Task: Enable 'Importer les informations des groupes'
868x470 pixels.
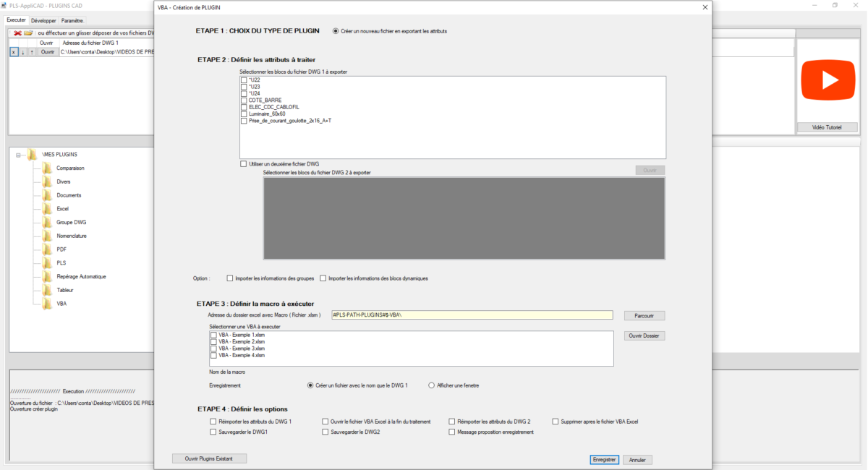Action: click(x=229, y=278)
